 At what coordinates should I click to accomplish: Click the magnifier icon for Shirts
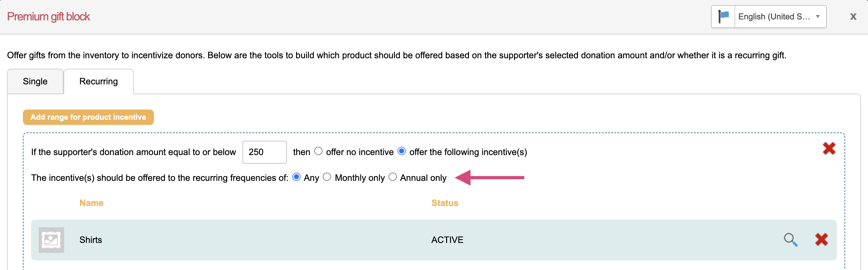tap(790, 240)
